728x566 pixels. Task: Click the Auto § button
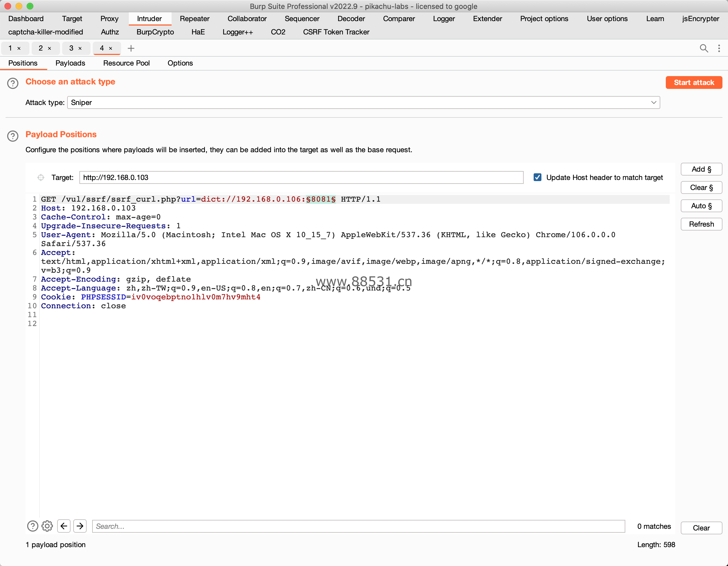coord(701,206)
